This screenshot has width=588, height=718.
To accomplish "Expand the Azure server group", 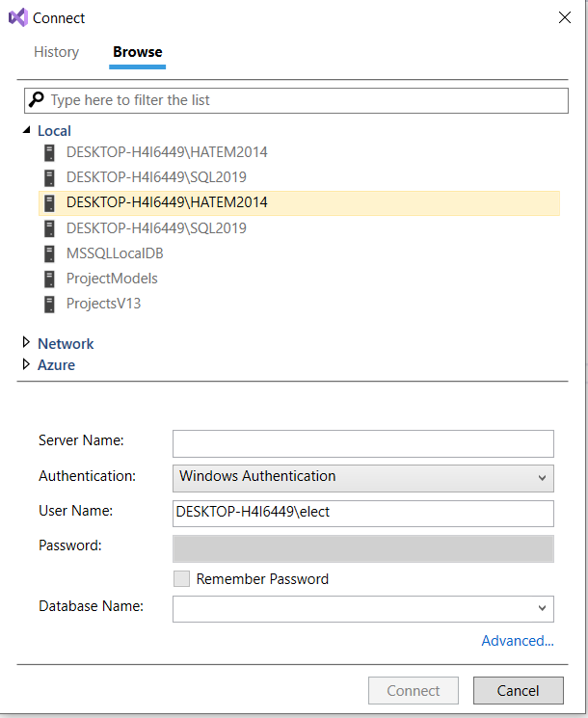I will coord(26,364).
